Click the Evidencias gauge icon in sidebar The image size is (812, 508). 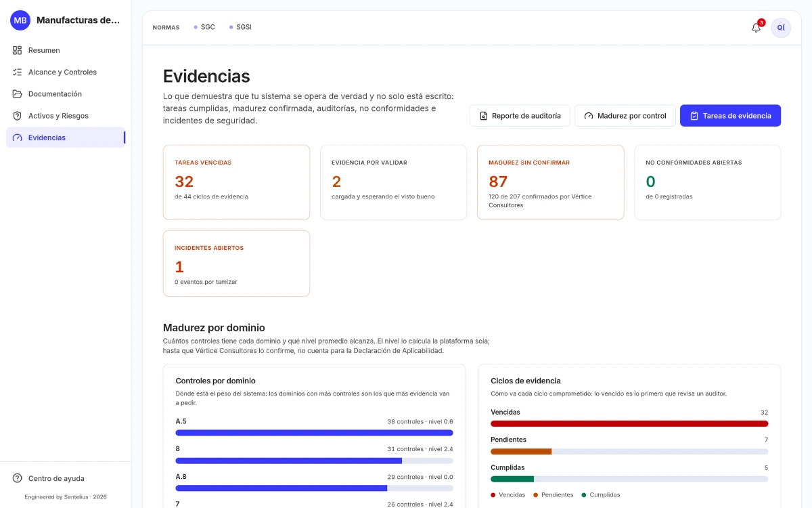pyautogui.click(x=17, y=137)
